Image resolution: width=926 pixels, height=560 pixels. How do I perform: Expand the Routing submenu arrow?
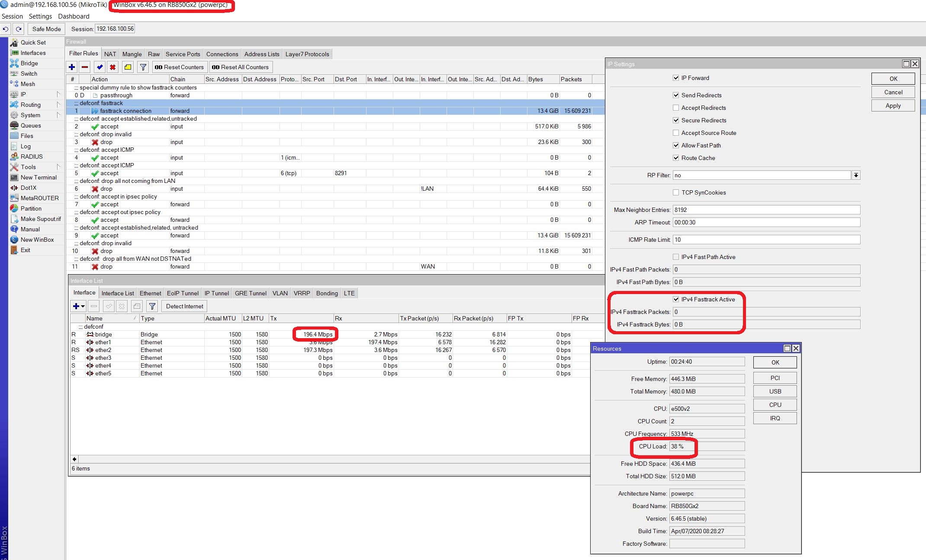pos(58,105)
